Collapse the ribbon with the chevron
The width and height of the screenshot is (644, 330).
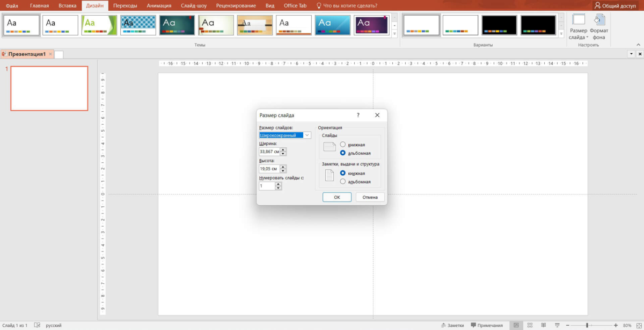(639, 45)
